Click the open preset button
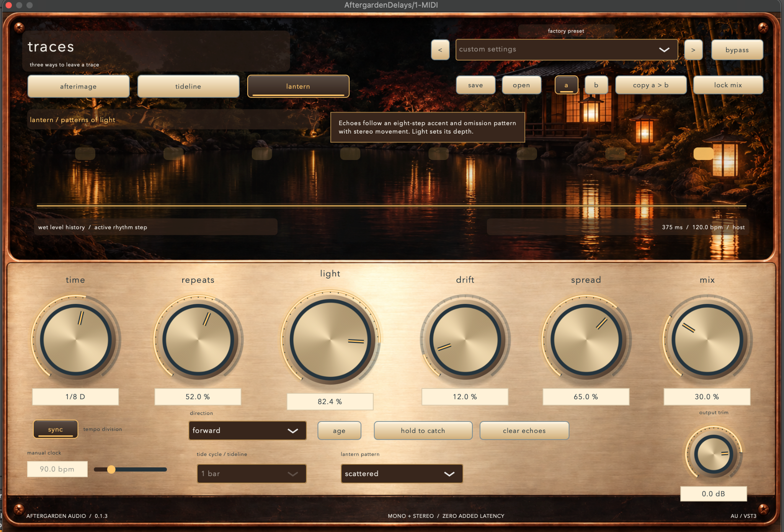Viewport: 784px width, 532px height. 521,85
